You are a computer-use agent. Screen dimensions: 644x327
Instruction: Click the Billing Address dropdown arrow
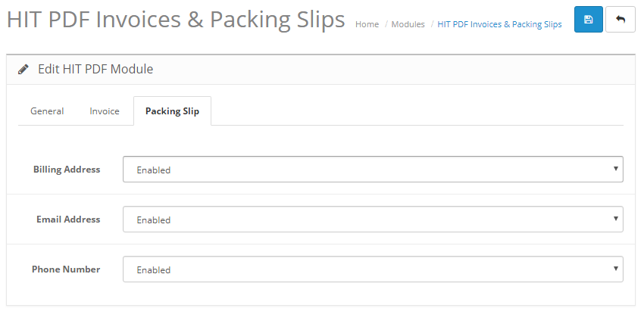(616, 169)
